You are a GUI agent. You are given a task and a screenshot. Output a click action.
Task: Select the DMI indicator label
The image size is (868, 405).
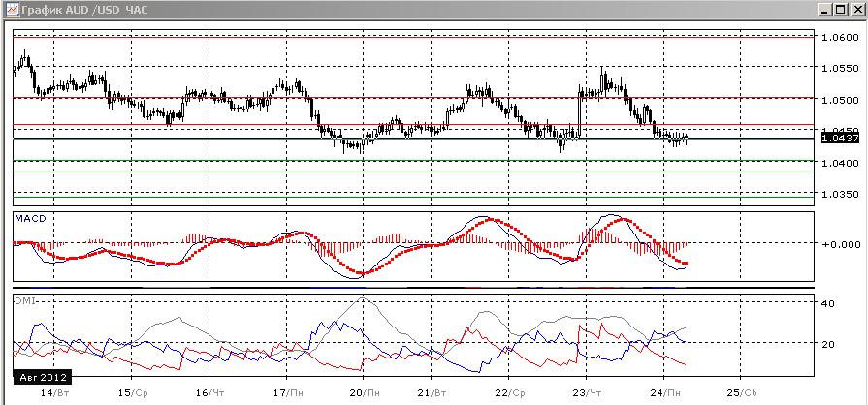(x=23, y=300)
